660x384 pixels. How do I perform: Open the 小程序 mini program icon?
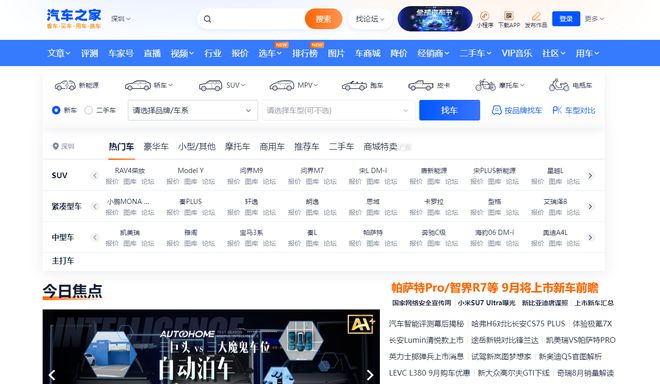(x=484, y=16)
